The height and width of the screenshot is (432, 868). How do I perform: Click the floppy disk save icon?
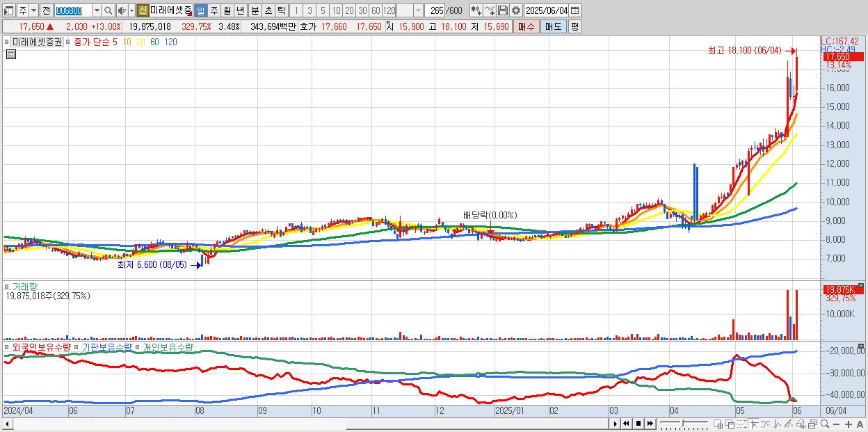[x=502, y=10]
